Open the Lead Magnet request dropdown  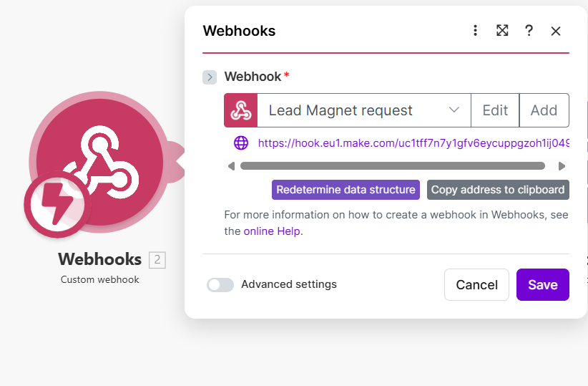[363, 110]
